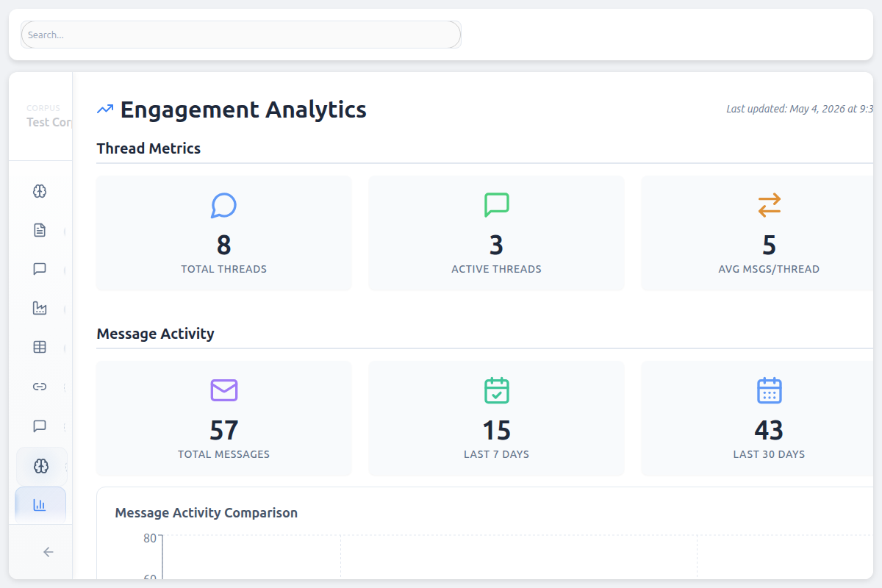Screen dimensions: 882x588
Task: Click the Message Activity Comparison chart title
Action: [207, 513]
